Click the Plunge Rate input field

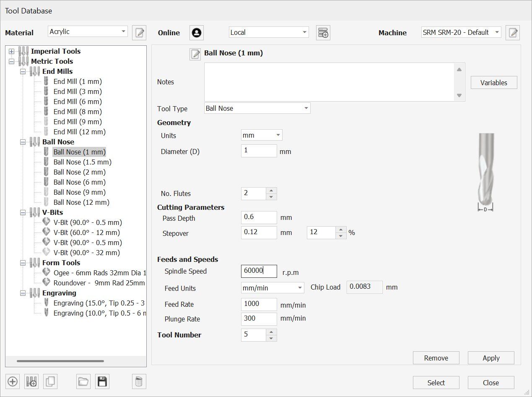[x=259, y=319]
